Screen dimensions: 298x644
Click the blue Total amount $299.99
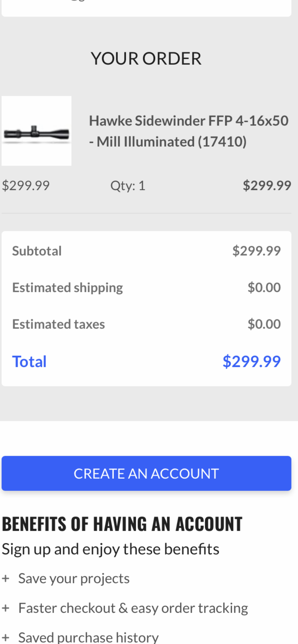tap(252, 361)
